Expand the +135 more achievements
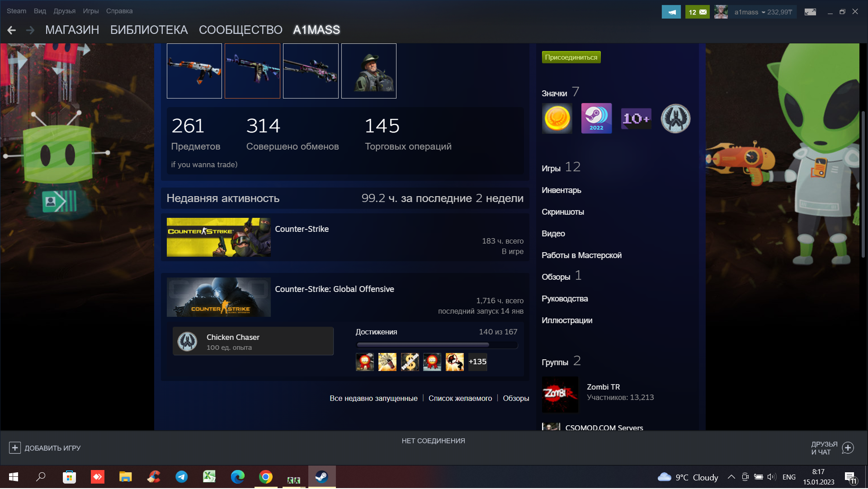Viewport: 868px width, 489px height. click(x=477, y=362)
